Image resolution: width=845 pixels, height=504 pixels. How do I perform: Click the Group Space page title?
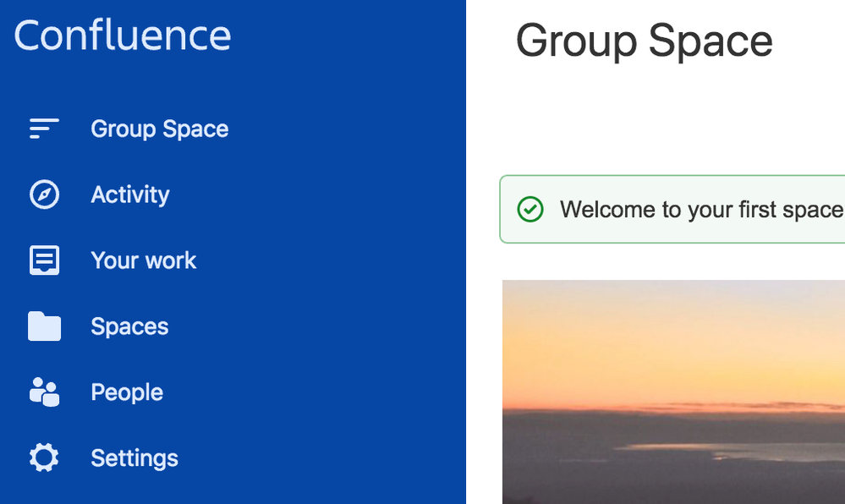[644, 41]
